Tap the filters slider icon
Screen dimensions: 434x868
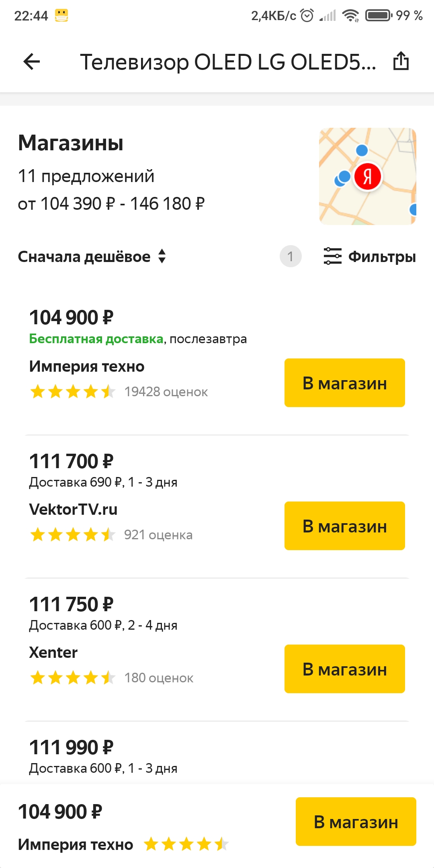click(x=332, y=256)
